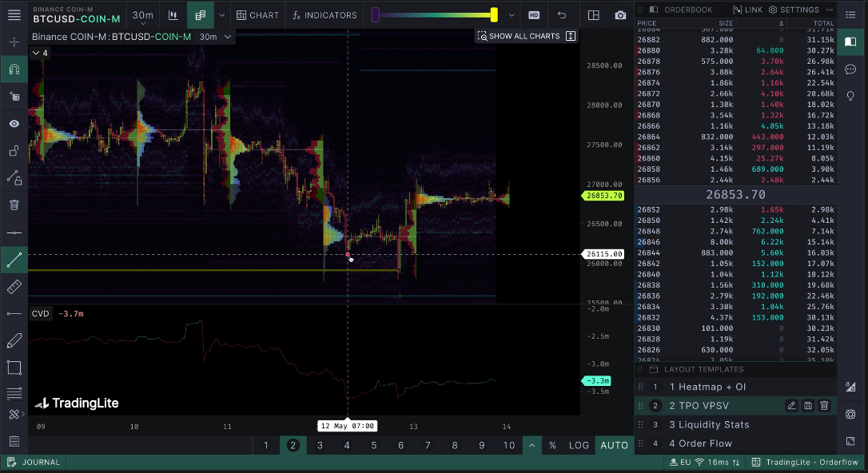The width and height of the screenshot is (868, 473).
Task: Toggle drawings visibility with the eye icon
Action: (14, 123)
